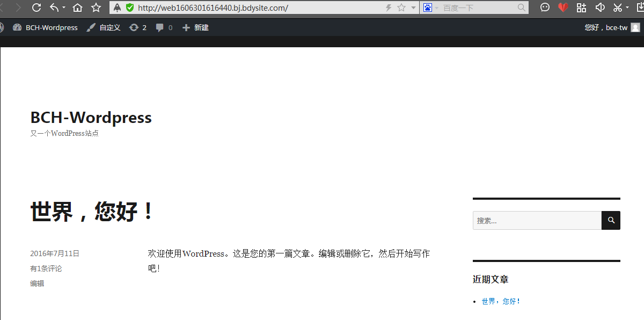Click the magnifier icon in Baidu search box

click(x=522, y=8)
